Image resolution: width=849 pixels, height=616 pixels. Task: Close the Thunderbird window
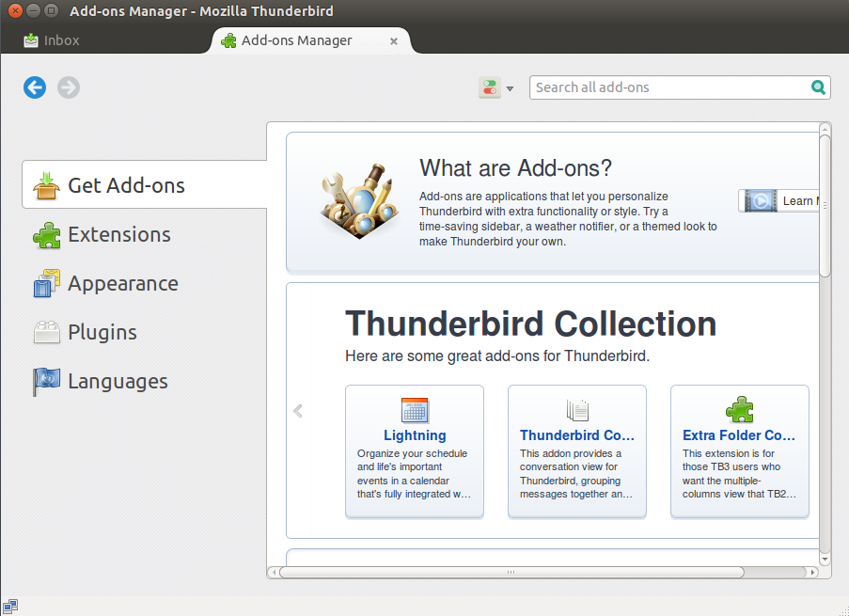pyautogui.click(x=15, y=10)
